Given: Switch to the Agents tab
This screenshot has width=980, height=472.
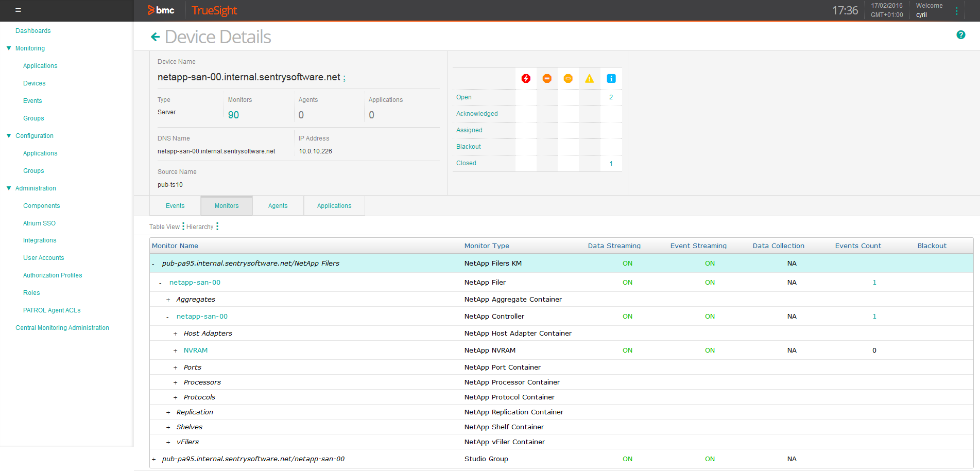Looking at the screenshot, I should click(x=278, y=206).
